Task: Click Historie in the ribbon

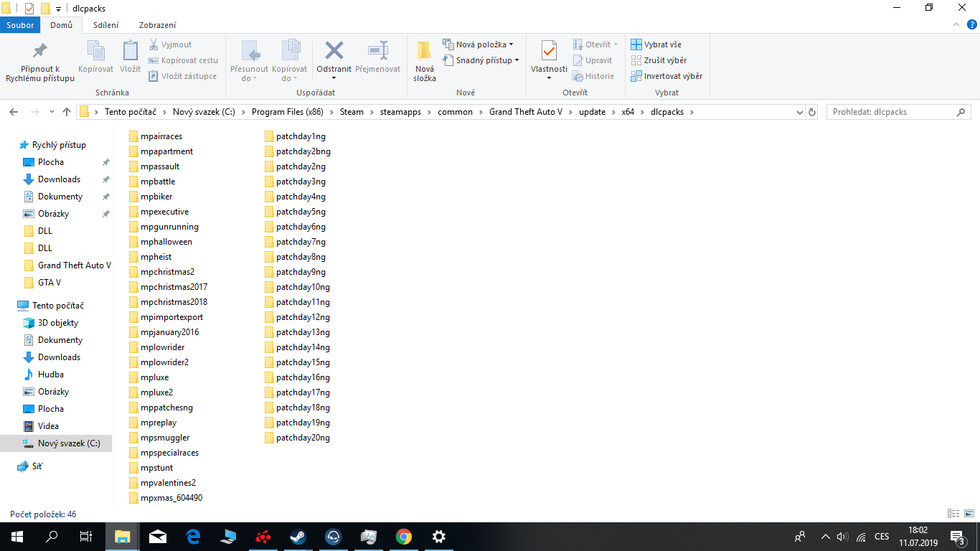Action: click(593, 76)
